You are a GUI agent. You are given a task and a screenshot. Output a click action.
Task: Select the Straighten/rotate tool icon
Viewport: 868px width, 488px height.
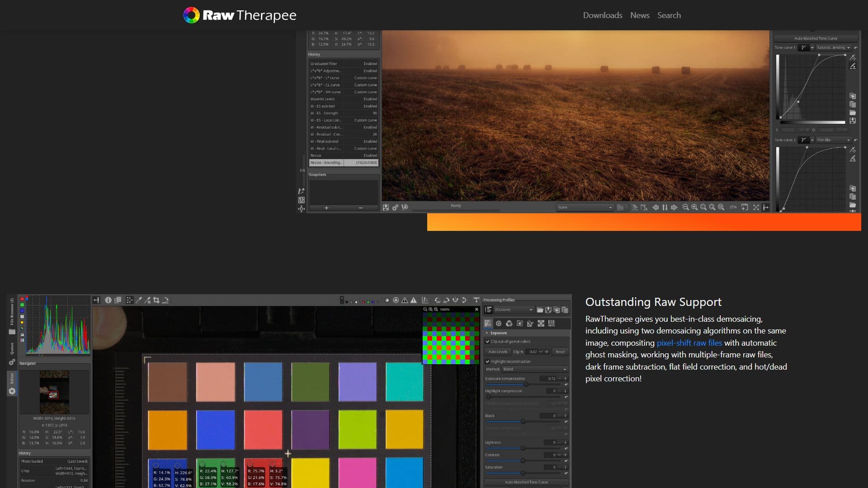click(x=165, y=300)
